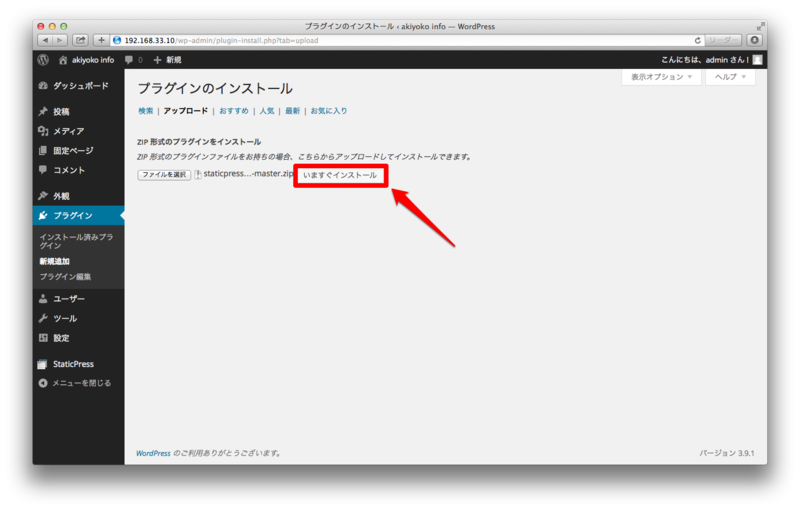
Task: Expand 表示オプション screen options dropdown
Action: click(x=661, y=77)
